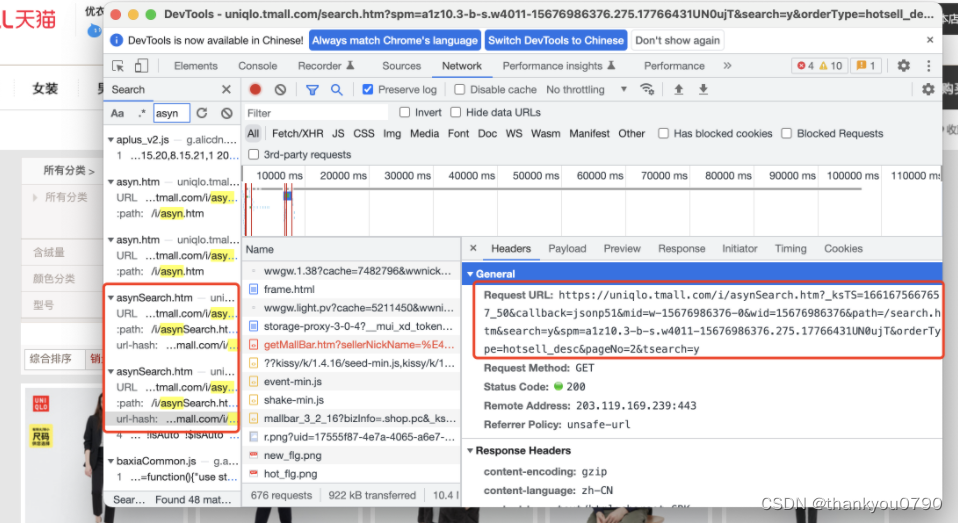The height and width of the screenshot is (523, 958).
Task: Toggle the device toolbar icon
Action: (141, 66)
